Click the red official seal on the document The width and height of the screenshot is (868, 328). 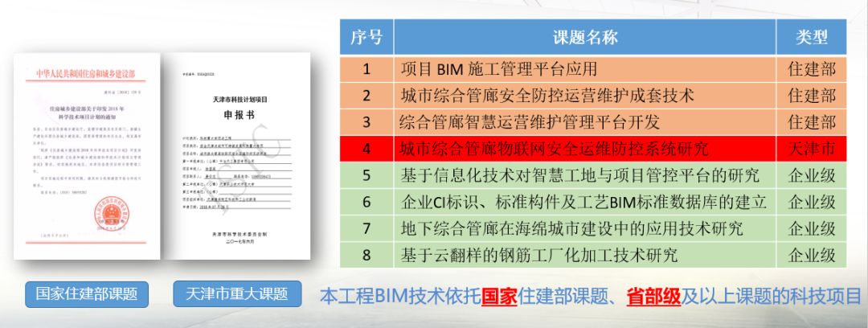[111, 214]
